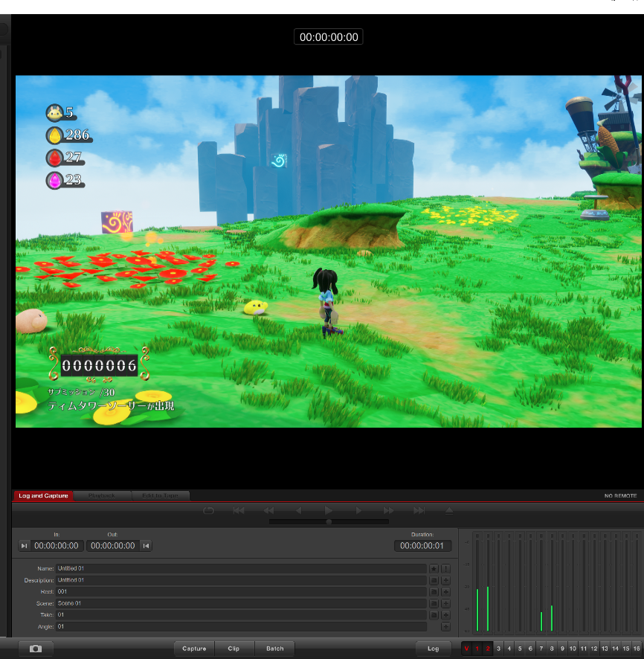Increment Scene with plus icon
Image resolution: width=644 pixels, height=659 pixels.
point(445,603)
